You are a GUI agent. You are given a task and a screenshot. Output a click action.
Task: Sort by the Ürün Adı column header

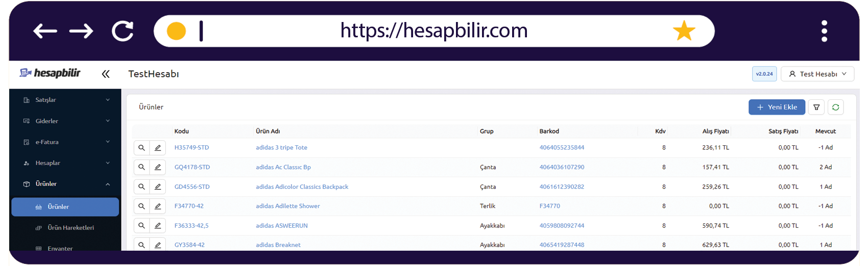pyautogui.click(x=268, y=131)
